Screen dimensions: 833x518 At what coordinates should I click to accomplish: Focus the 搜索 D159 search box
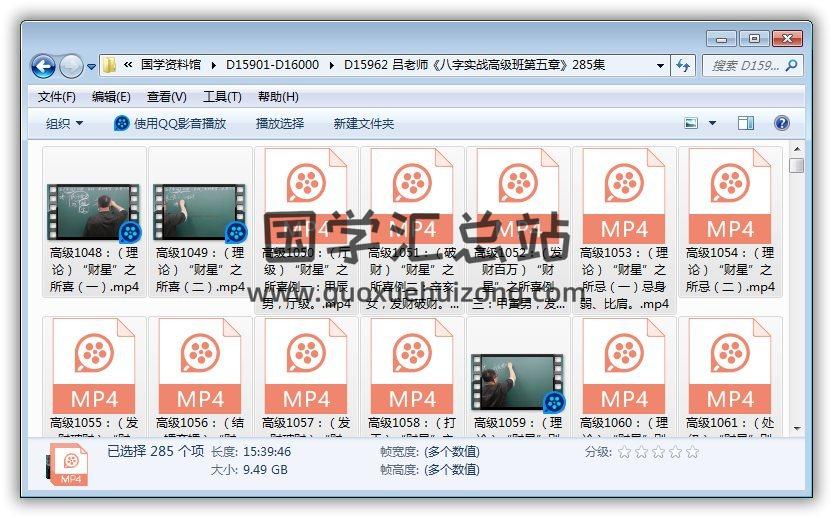[x=753, y=66]
